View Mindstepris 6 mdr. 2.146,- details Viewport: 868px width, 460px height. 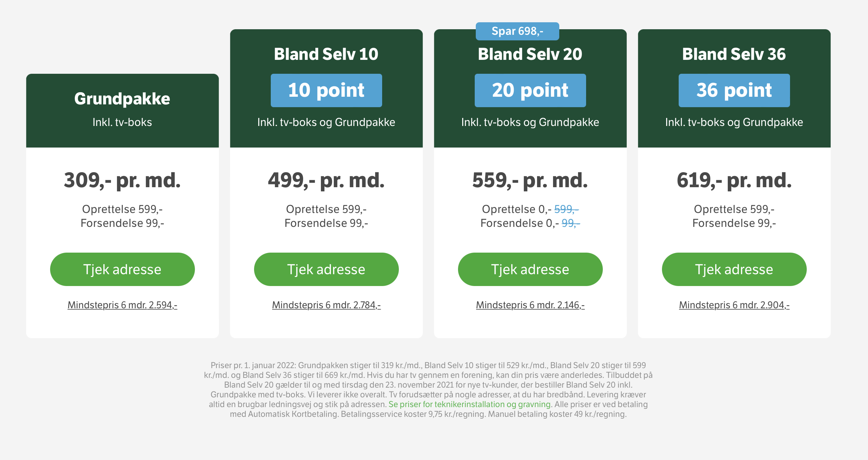[x=530, y=305]
